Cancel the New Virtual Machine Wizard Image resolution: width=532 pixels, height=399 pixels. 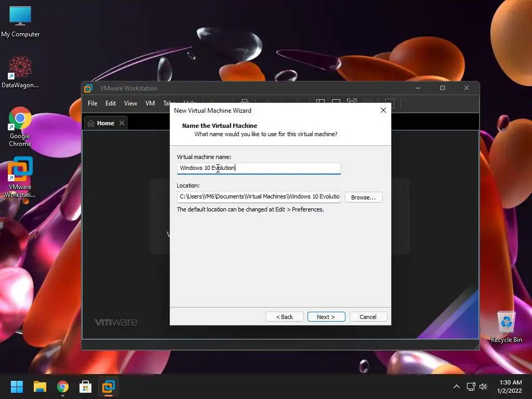(368, 316)
